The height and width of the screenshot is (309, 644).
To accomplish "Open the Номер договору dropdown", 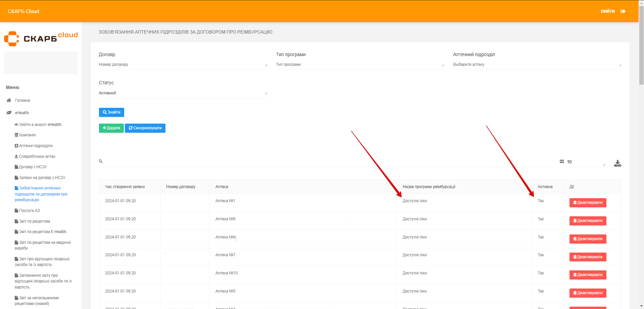I will coord(183,64).
